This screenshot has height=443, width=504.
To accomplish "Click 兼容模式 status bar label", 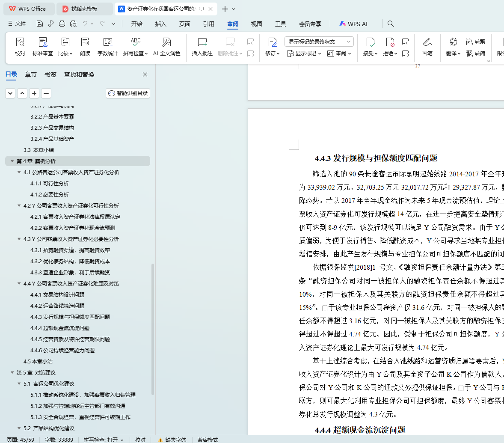I will coord(208,440).
